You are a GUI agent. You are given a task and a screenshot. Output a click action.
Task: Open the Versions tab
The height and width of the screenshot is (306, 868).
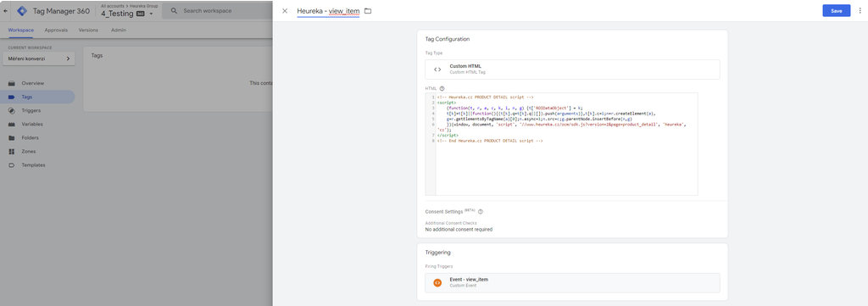pos(88,30)
